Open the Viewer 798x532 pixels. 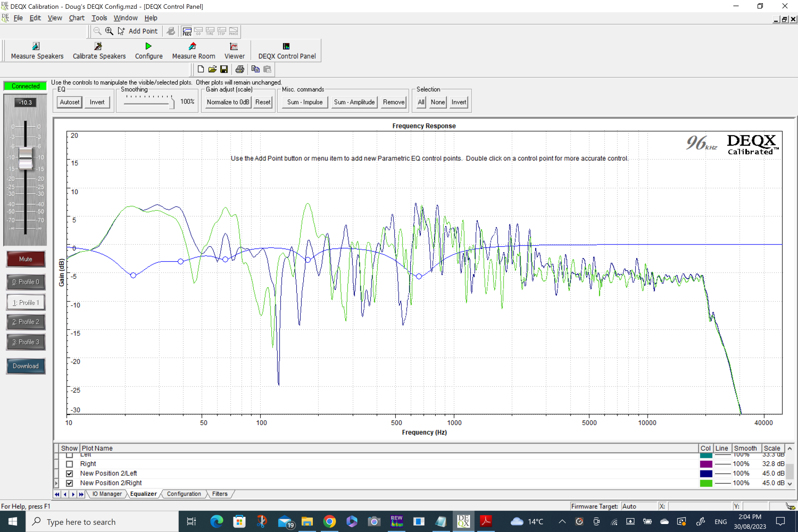click(234, 51)
